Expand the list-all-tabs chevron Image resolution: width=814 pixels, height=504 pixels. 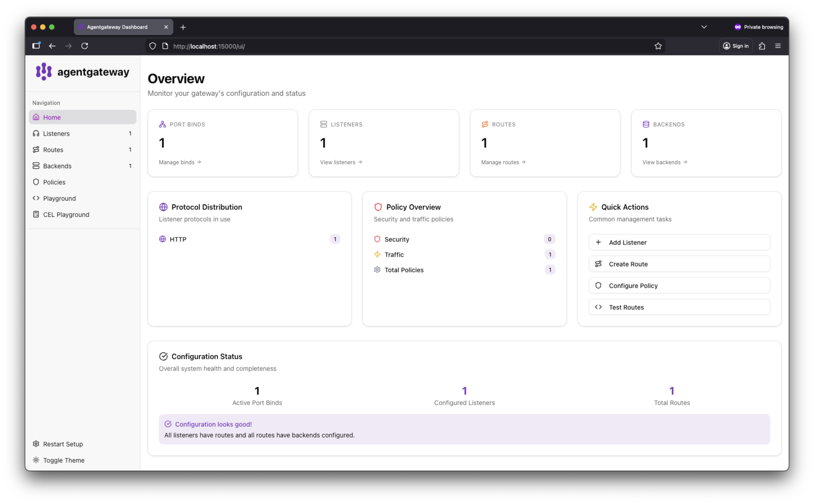pos(704,27)
